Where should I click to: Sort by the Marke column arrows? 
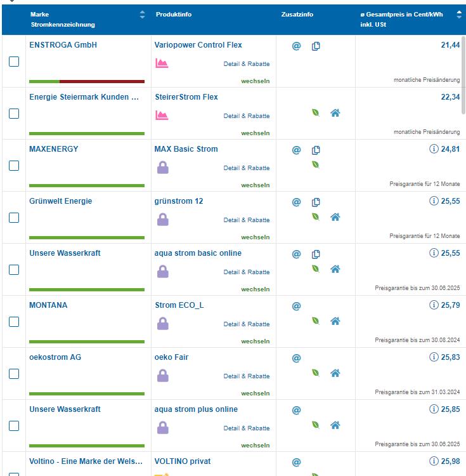(x=142, y=15)
